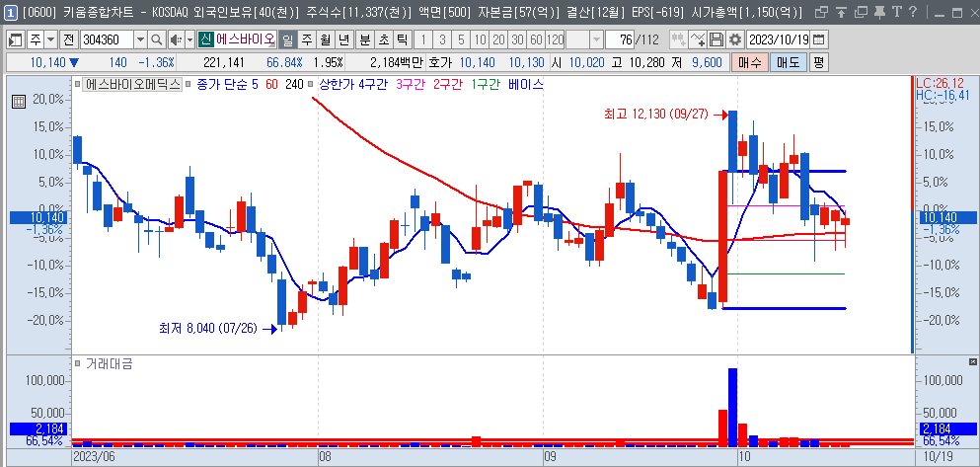Select yearly 년 period button
This screenshot has width=980, height=467.
click(343, 40)
